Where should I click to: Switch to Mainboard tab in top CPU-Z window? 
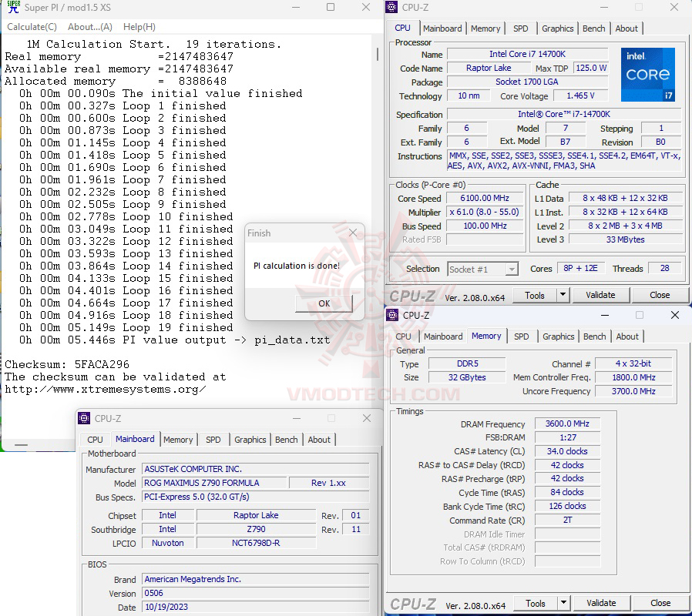pyautogui.click(x=442, y=28)
